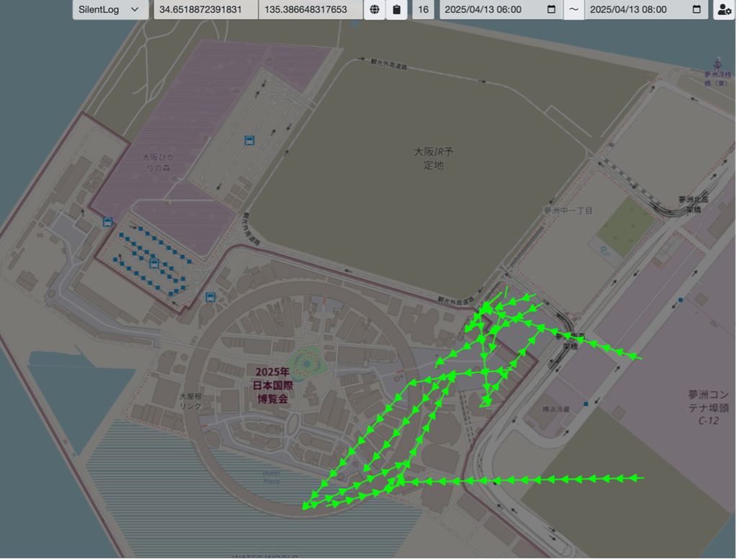Open the calendar picker for start time
738x560 pixels.
click(x=551, y=9)
